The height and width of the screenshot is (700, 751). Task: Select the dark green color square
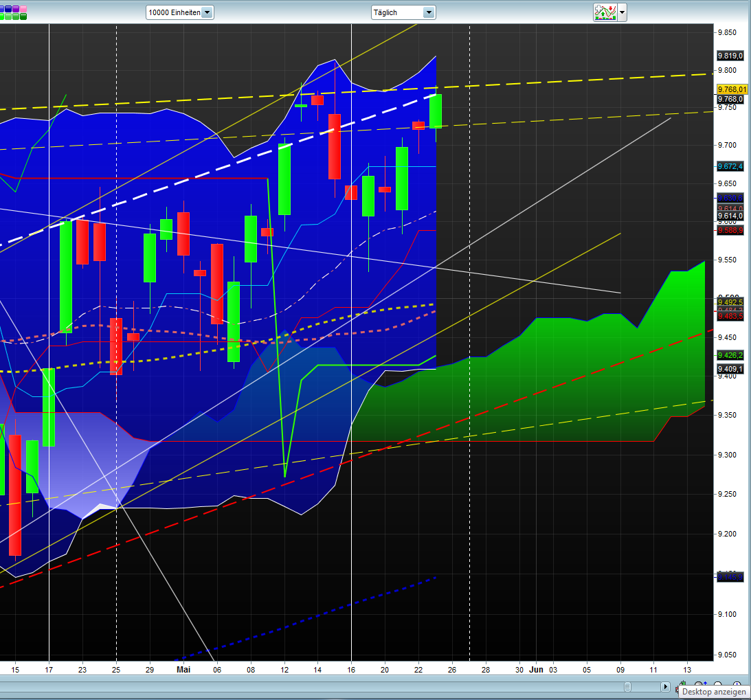(23, 16)
